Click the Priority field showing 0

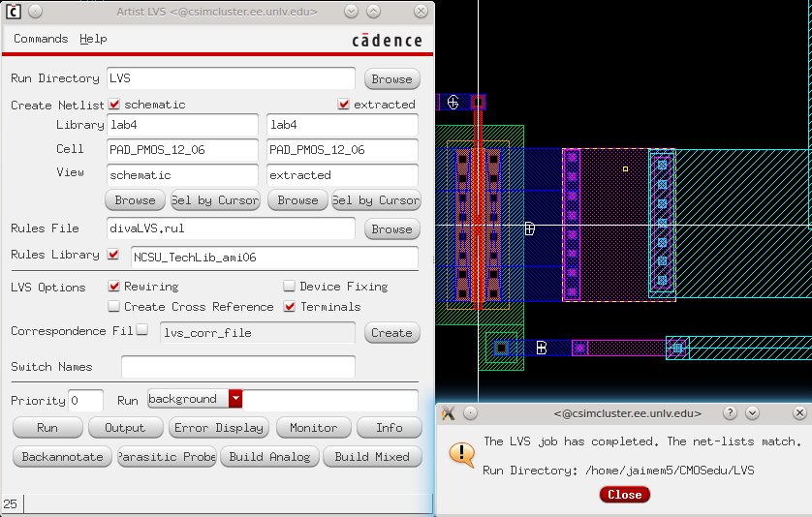[85, 401]
